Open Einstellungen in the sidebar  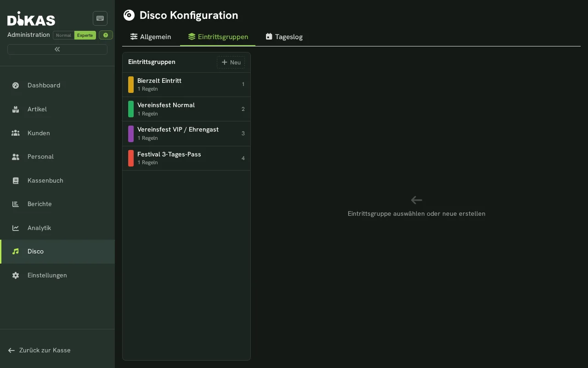coord(57,275)
